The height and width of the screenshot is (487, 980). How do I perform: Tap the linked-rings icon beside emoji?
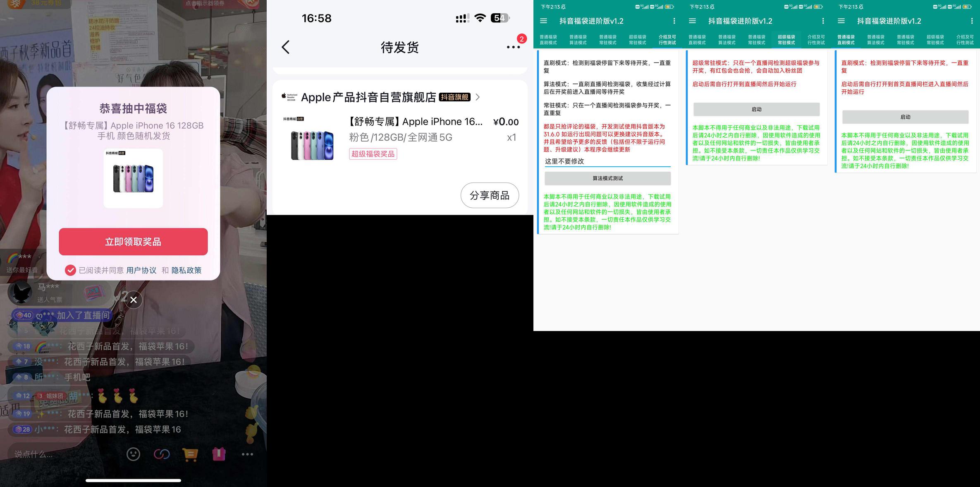click(161, 454)
